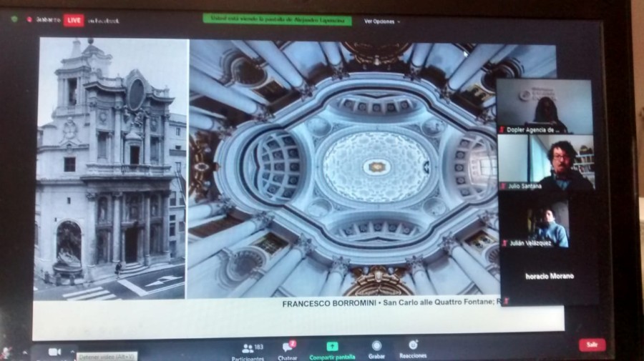This screenshot has height=361, width=644.
Task: Click the recording indicator dot
Action: tap(29, 19)
